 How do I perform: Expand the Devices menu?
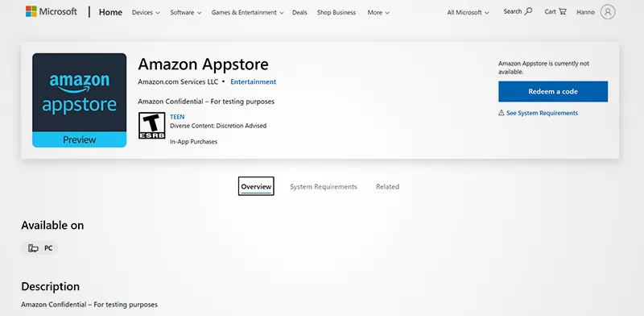(146, 12)
